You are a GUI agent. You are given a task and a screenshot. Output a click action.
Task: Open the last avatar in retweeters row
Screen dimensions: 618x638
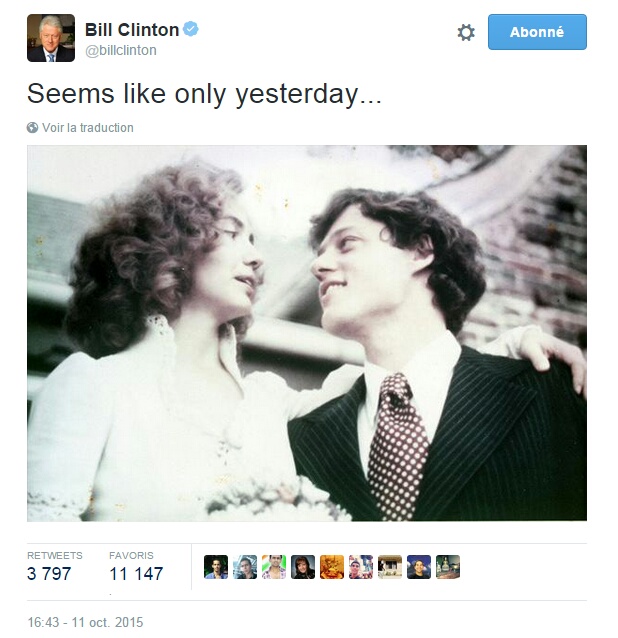(x=448, y=567)
